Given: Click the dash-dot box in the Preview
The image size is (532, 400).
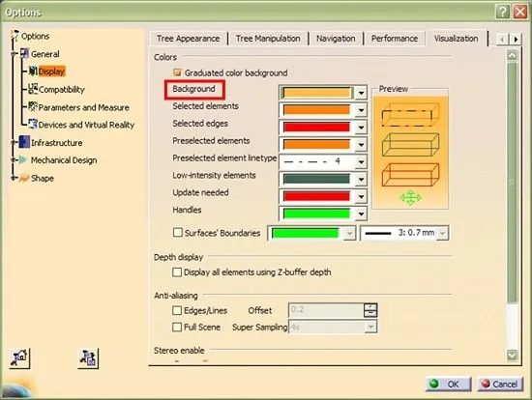Looking at the screenshot, I should point(410,115).
